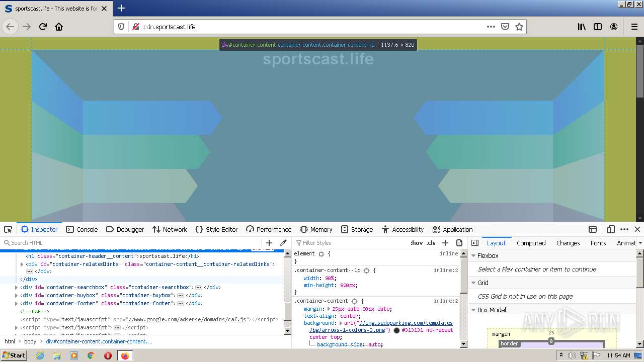Screen dimensions: 644x362
Task: Switch to the Computed sidebar tab
Action: (x=531, y=243)
